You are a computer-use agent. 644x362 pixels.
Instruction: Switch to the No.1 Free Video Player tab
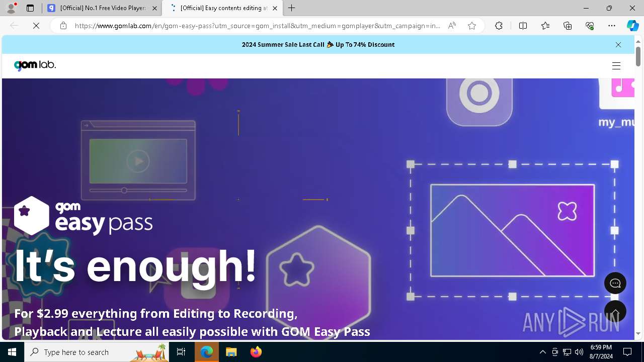(x=102, y=8)
